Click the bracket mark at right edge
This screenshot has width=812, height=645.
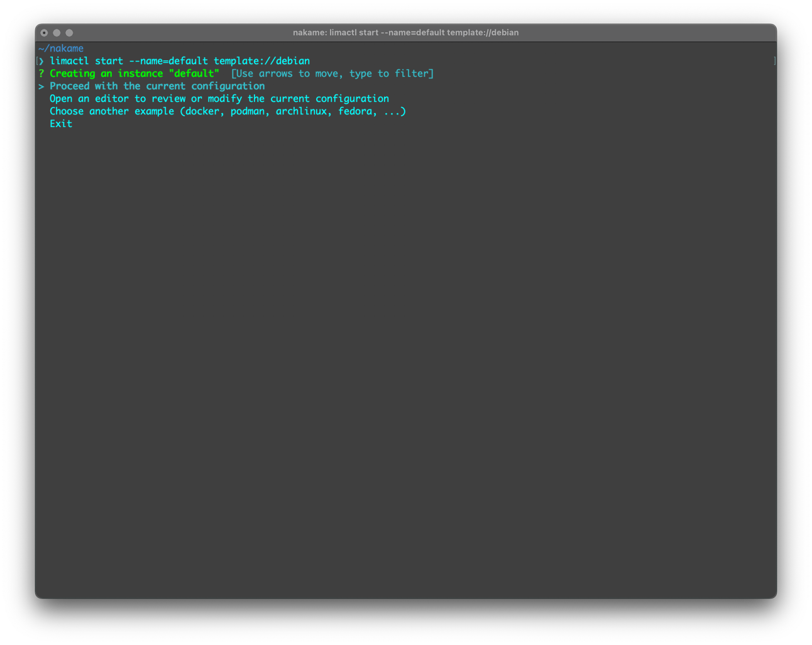click(x=774, y=61)
